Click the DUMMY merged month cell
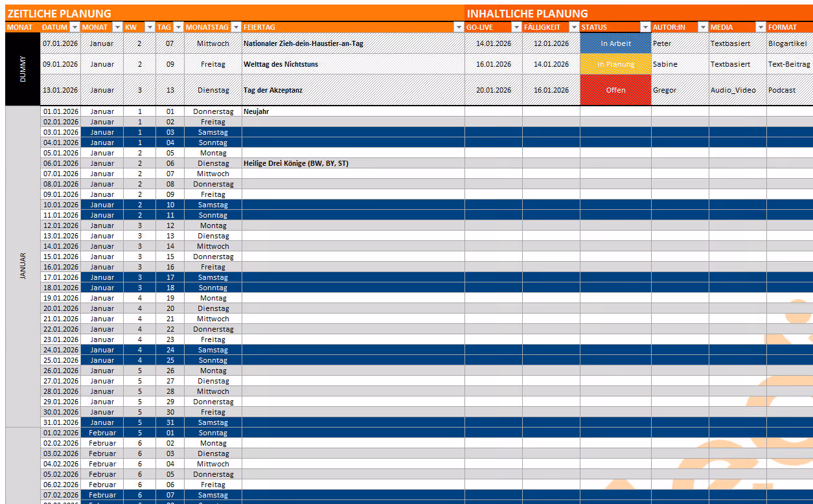The image size is (813, 504). (x=23, y=69)
